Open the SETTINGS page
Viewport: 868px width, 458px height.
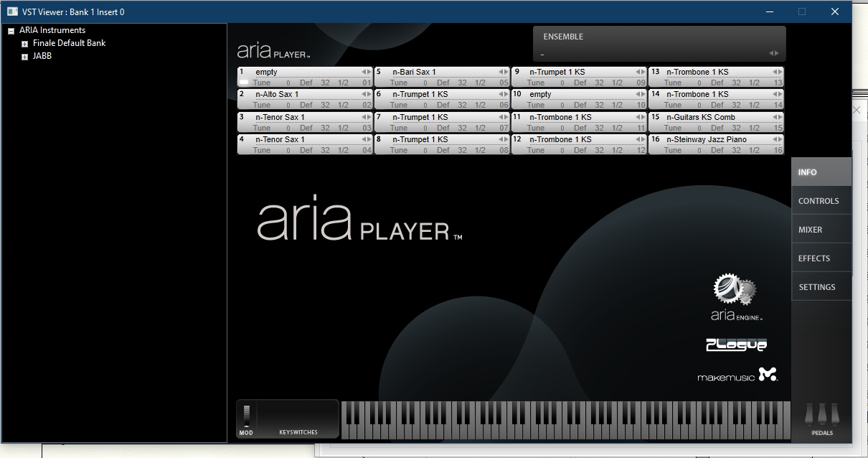pyautogui.click(x=817, y=287)
